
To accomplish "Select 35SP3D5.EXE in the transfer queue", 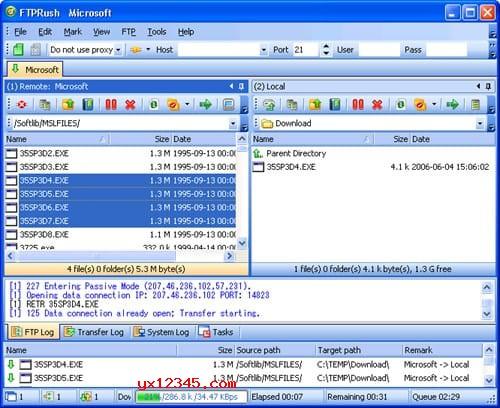I will [243, 378].
